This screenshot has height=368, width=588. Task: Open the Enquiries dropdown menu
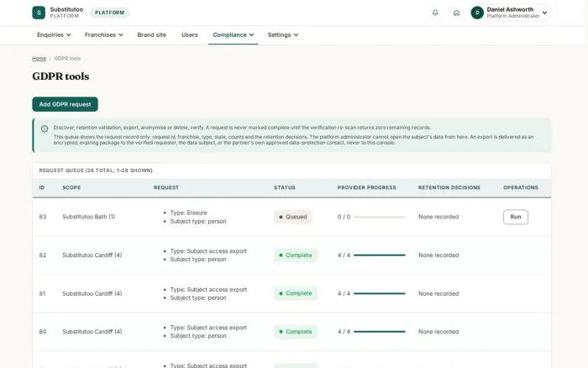tap(54, 35)
